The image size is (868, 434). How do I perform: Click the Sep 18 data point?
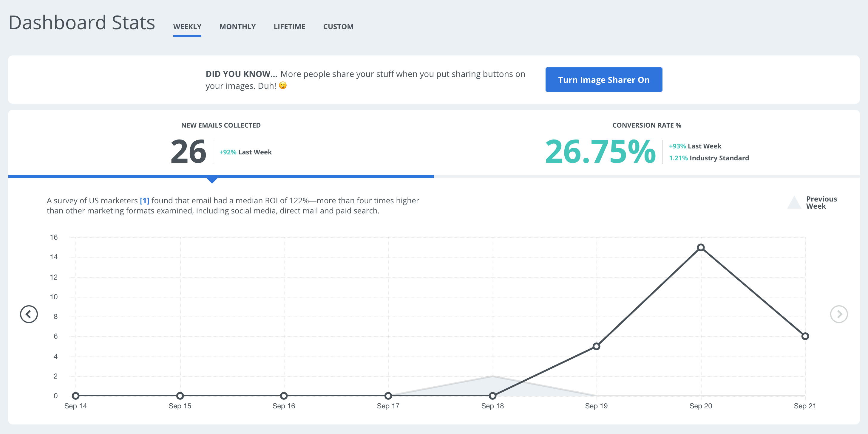click(492, 396)
